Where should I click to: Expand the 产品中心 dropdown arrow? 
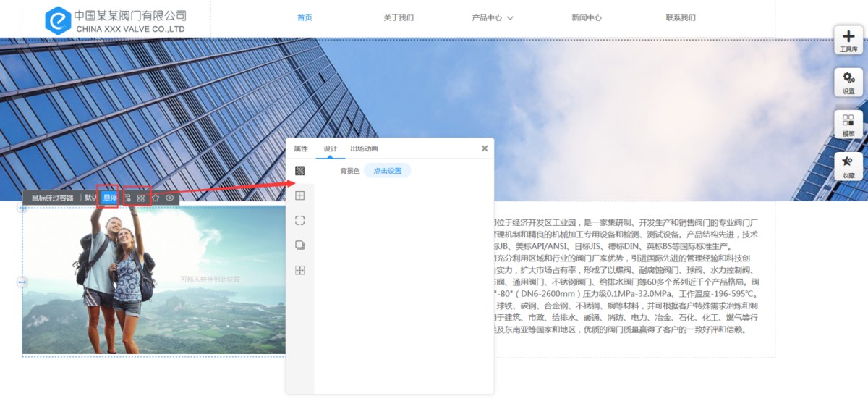[x=510, y=18]
